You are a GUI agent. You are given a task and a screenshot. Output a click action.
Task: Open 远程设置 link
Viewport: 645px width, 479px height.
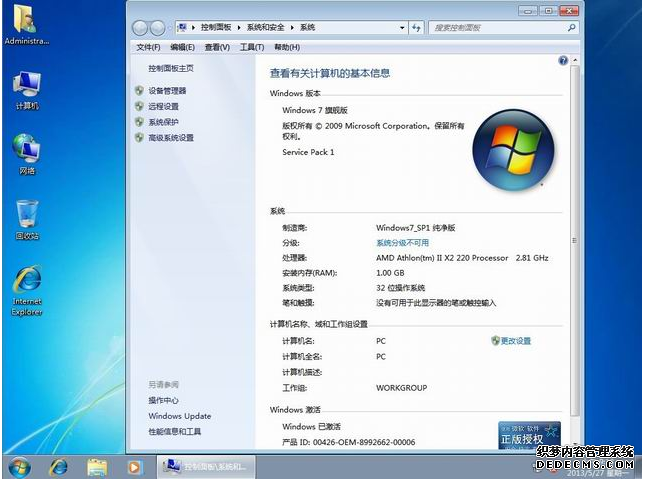[x=163, y=106]
